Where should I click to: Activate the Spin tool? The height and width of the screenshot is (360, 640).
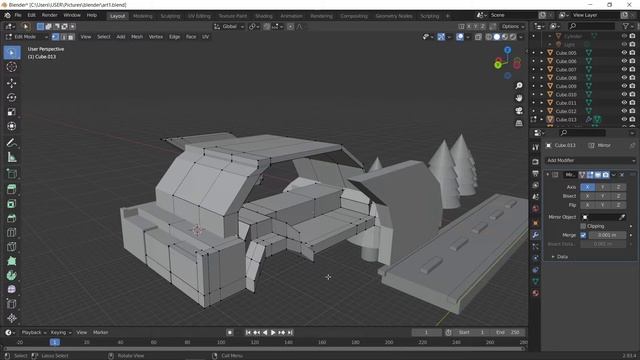click(11, 275)
